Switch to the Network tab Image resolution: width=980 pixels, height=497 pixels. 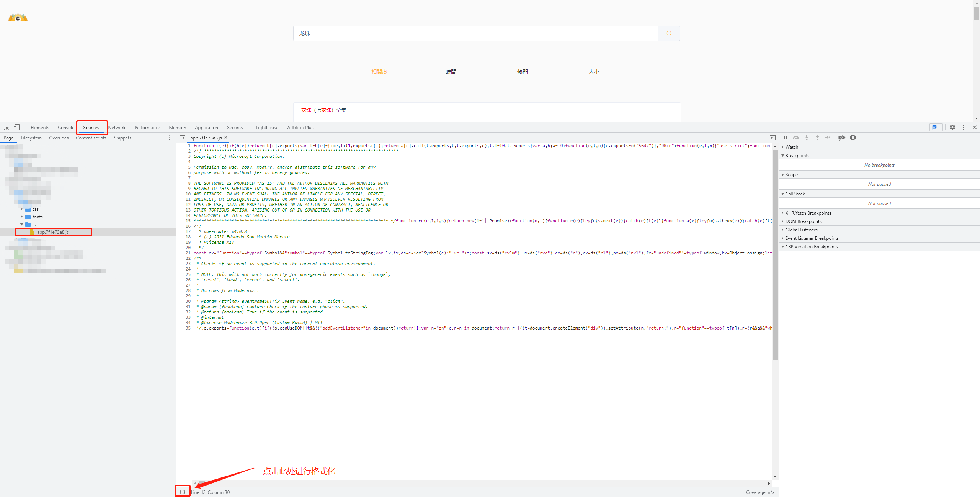[117, 127]
